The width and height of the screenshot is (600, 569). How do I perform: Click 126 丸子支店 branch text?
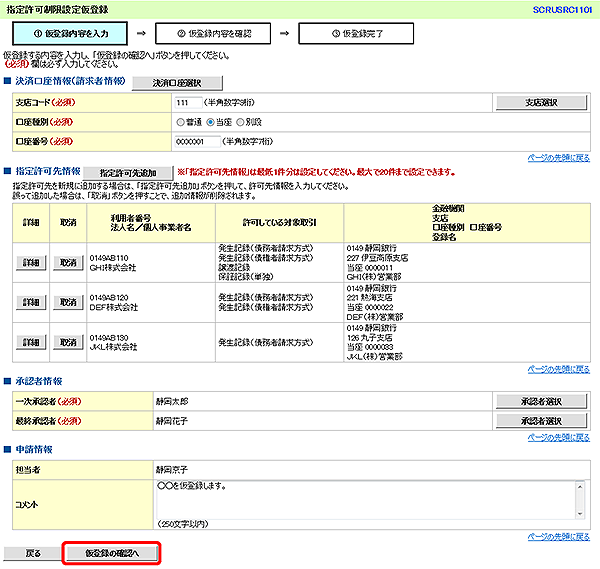point(369,338)
